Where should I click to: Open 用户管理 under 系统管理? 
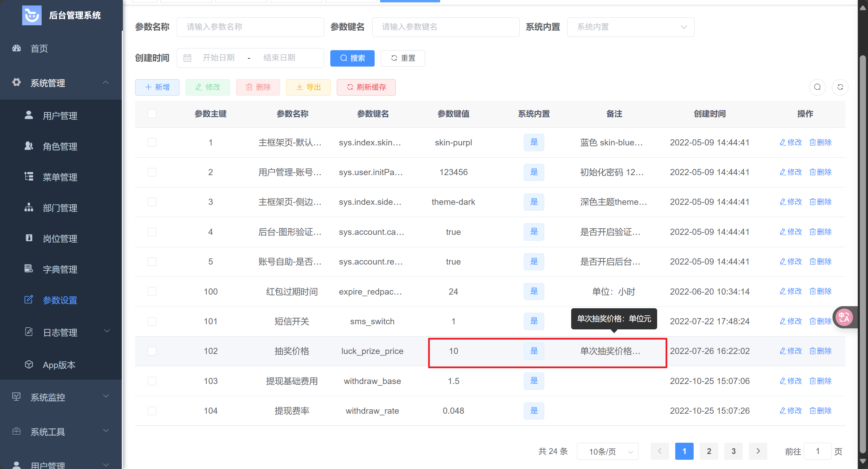coord(60,116)
